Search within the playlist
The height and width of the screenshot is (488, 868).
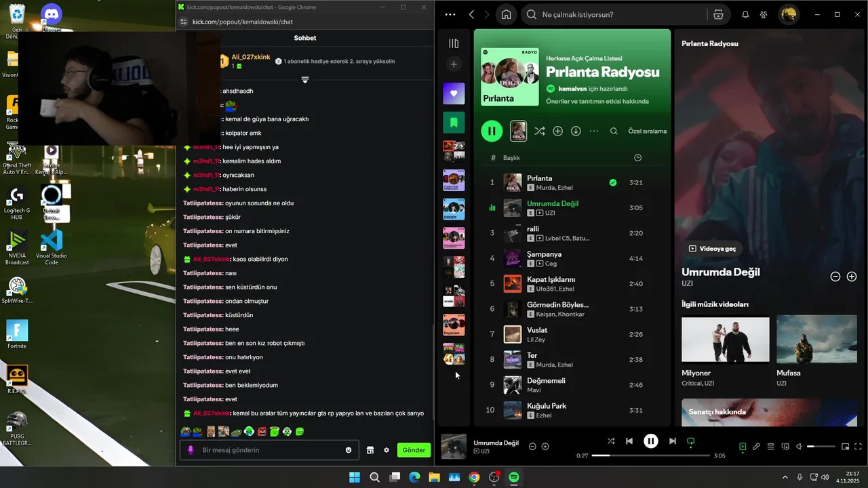tap(614, 131)
